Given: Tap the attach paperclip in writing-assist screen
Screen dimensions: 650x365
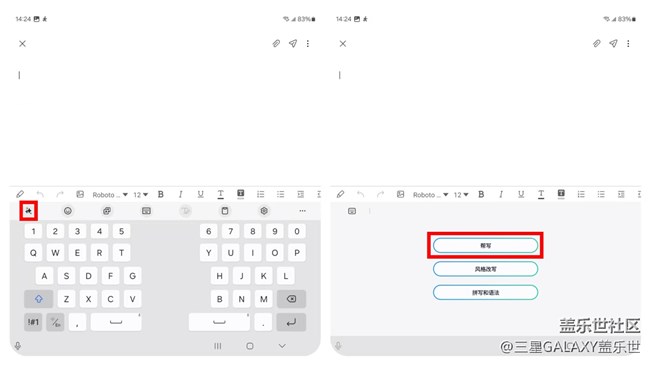Looking at the screenshot, I should [597, 43].
